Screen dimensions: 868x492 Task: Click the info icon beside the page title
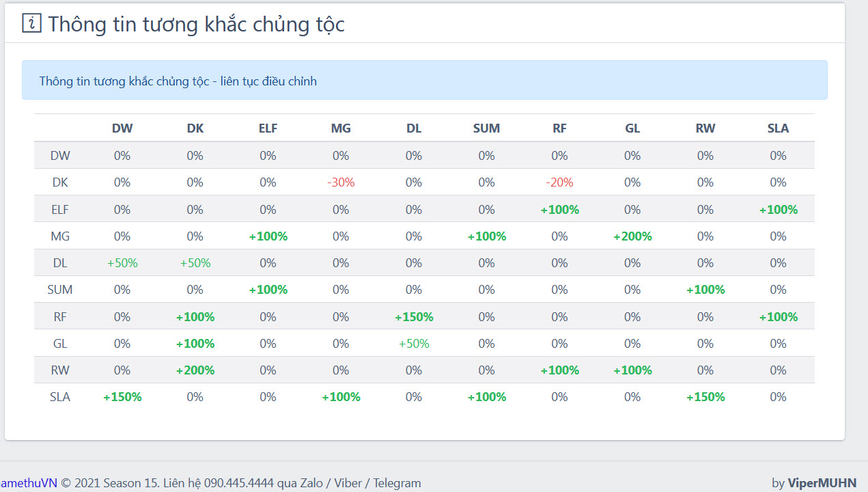(x=31, y=23)
